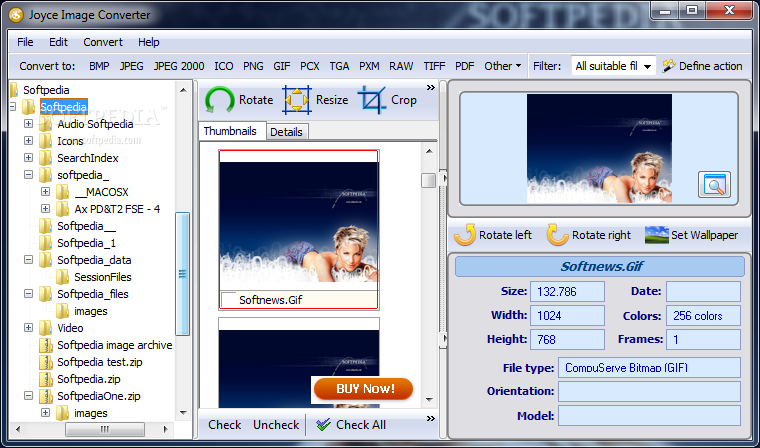Screen dimensions: 760x448
Task: Convert to ICO format
Action: (x=224, y=66)
